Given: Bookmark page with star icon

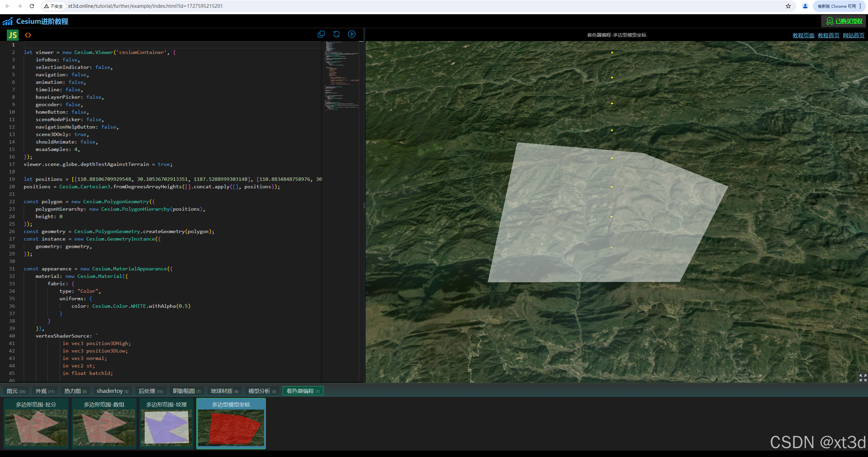Looking at the screenshot, I should [x=788, y=6].
